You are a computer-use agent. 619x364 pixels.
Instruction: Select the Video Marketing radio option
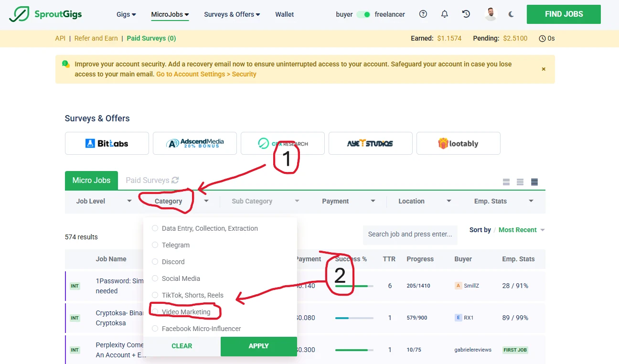(155, 312)
